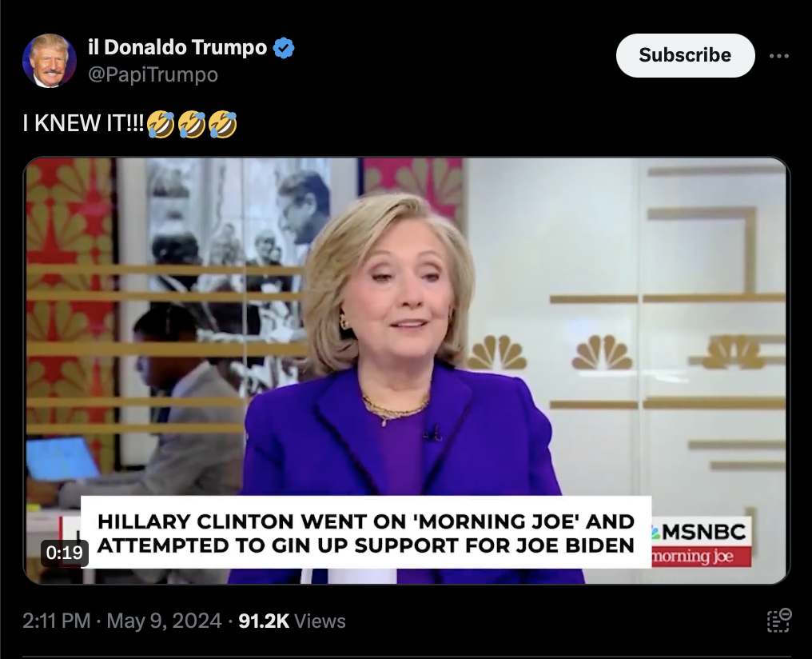The width and height of the screenshot is (812, 659).
Task: View the 91.2K Views count details
Action: pyautogui.click(x=292, y=621)
